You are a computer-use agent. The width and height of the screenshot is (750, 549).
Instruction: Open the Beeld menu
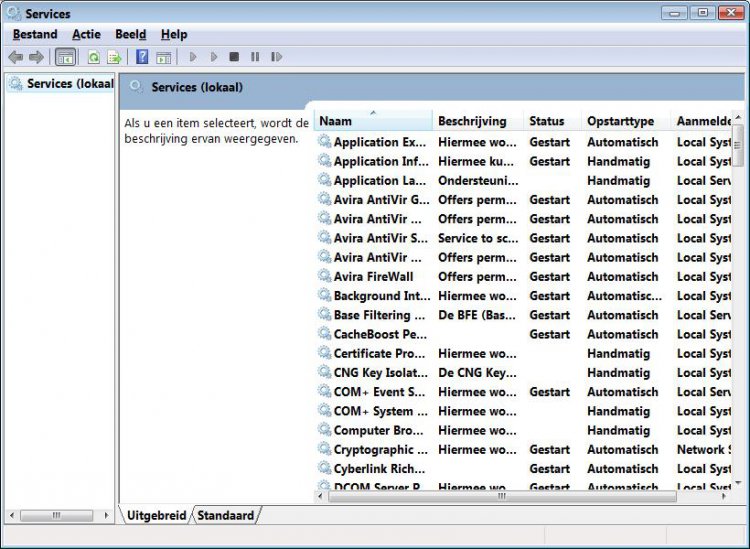131,34
